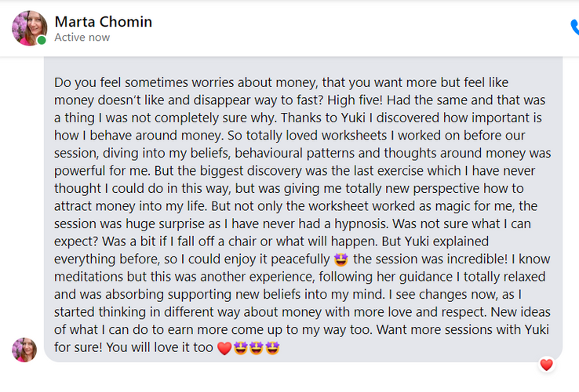Viewport: 579px width, 392px height.
Task: Click "You will love it too" text
Action: [159, 347]
